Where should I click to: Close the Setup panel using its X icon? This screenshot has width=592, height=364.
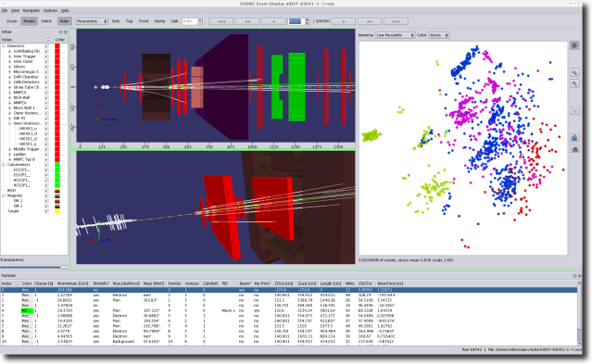click(66, 32)
